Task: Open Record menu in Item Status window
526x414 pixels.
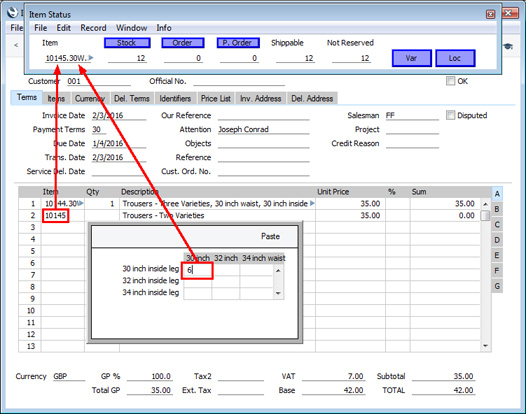Action: [93, 28]
